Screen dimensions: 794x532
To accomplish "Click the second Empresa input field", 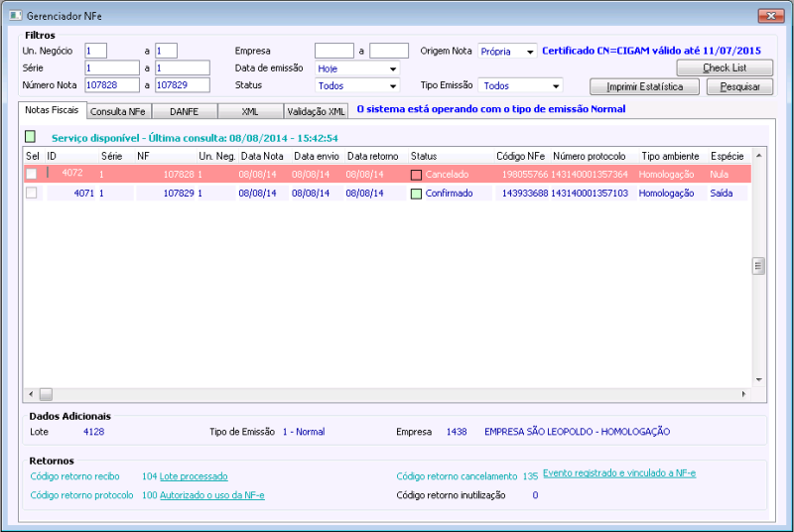I will click(389, 51).
